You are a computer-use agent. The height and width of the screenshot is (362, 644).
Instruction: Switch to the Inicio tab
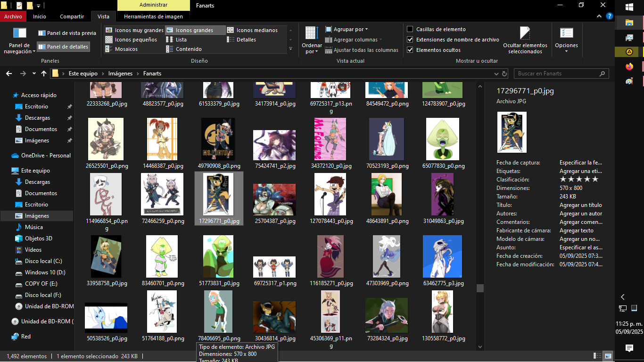(x=40, y=16)
